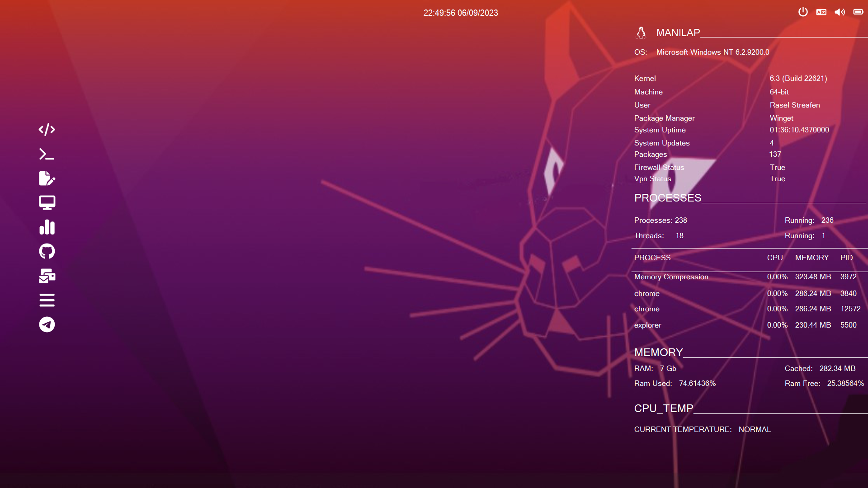Open the GitHub icon
This screenshot has width=868, height=488.
click(x=47, y=251)
